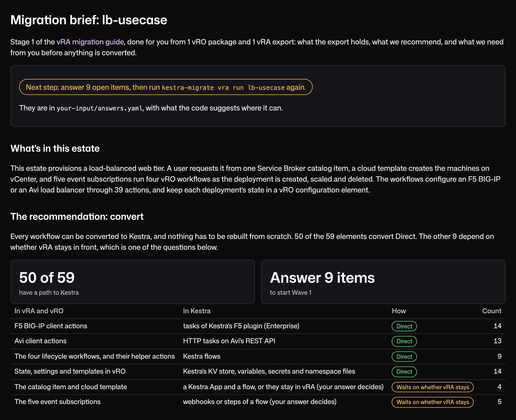The width and height of the screenshot is (516, 420).
Task: Click the 'Kestra flows' cell
Action: (202, 356)
